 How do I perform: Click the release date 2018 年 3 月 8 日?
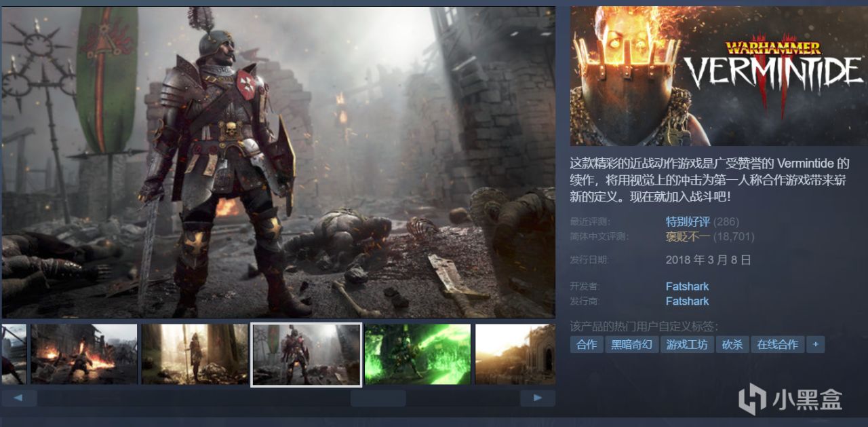pyautogui.click(x=709, y=260)
